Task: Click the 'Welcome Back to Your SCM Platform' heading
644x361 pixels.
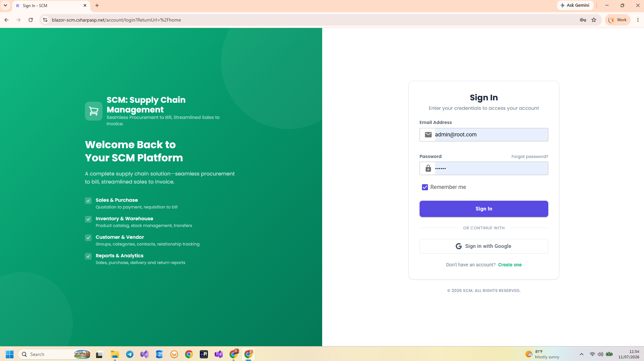Action: tap(134, 151)
